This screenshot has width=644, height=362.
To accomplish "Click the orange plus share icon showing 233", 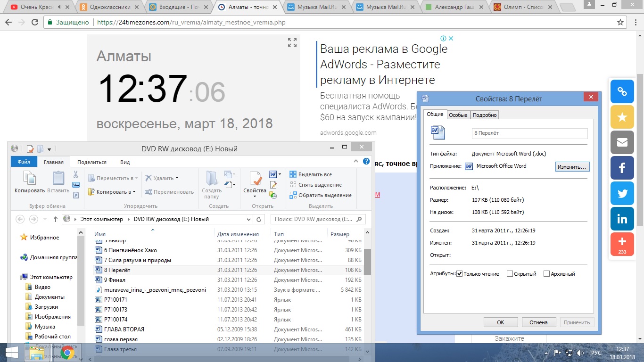I will tap(622, 244).
